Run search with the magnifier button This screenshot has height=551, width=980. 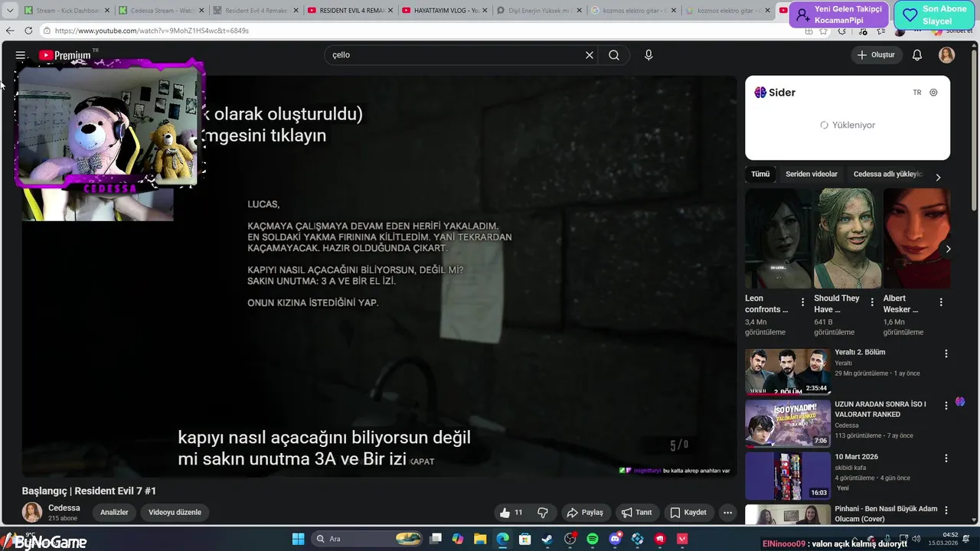tap(614, 55)
